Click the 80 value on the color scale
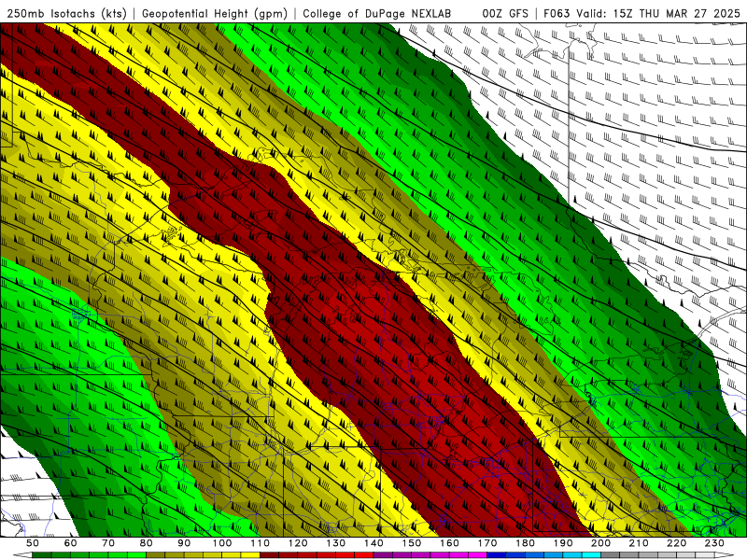Image resolution: width=747 pixels, height=560 pixels. 146,543
